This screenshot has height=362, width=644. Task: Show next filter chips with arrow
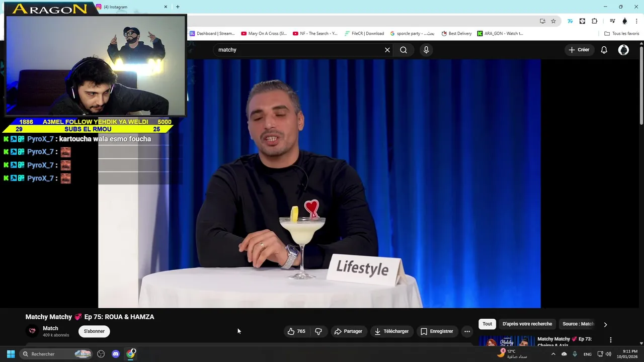pos(605,324)
